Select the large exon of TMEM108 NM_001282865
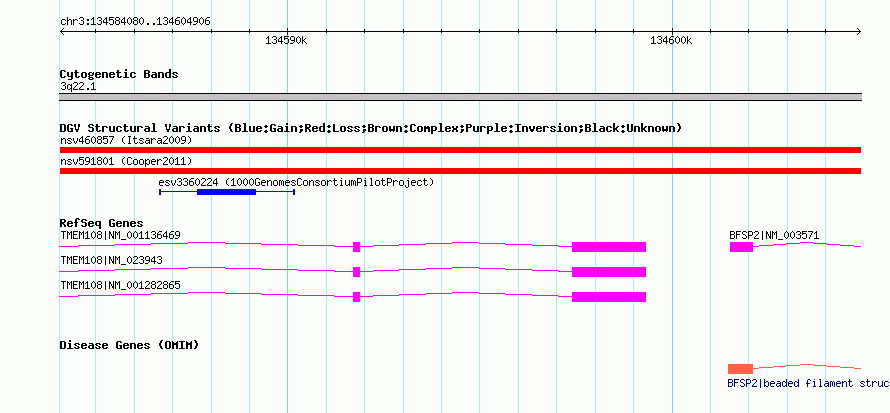The width and height of the screenshot is (890, 413). [609, 297]
